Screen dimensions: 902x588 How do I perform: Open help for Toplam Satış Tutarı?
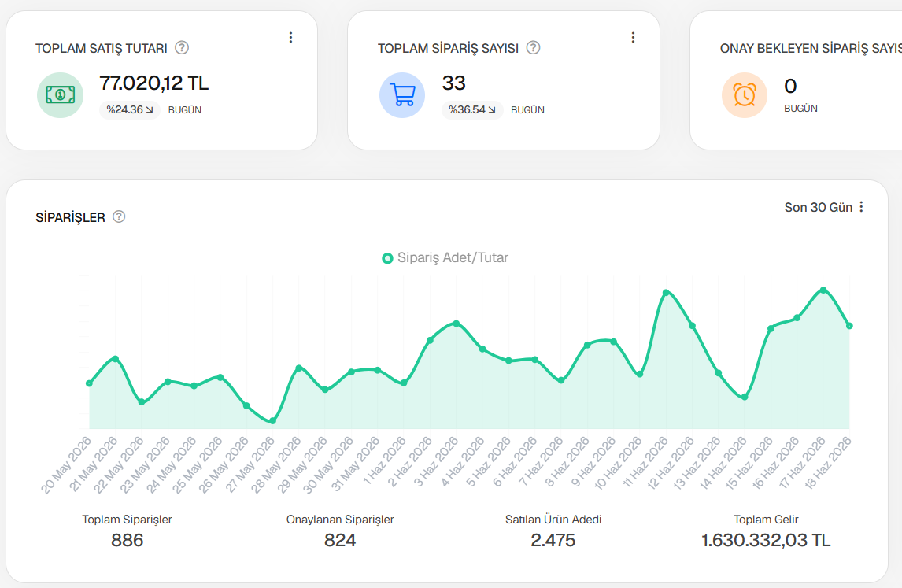pyautogui.click(x=182, y=48)
